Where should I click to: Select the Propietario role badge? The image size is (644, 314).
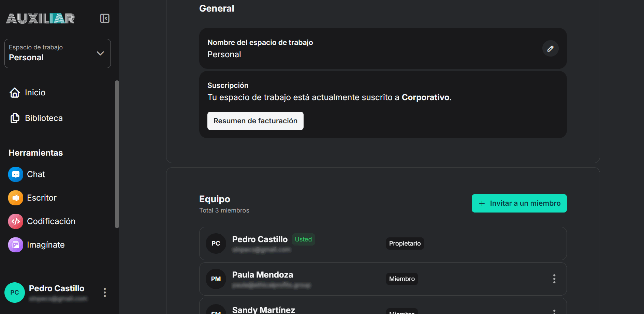pos(405,243)
